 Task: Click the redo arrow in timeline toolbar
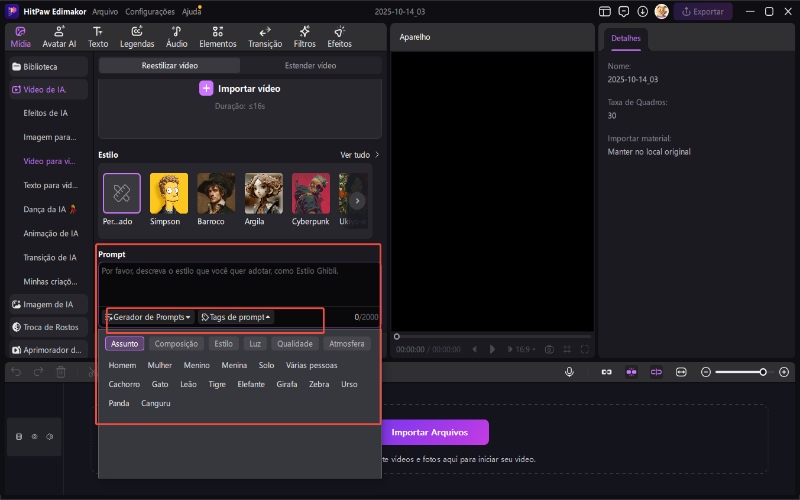(38, 372)
